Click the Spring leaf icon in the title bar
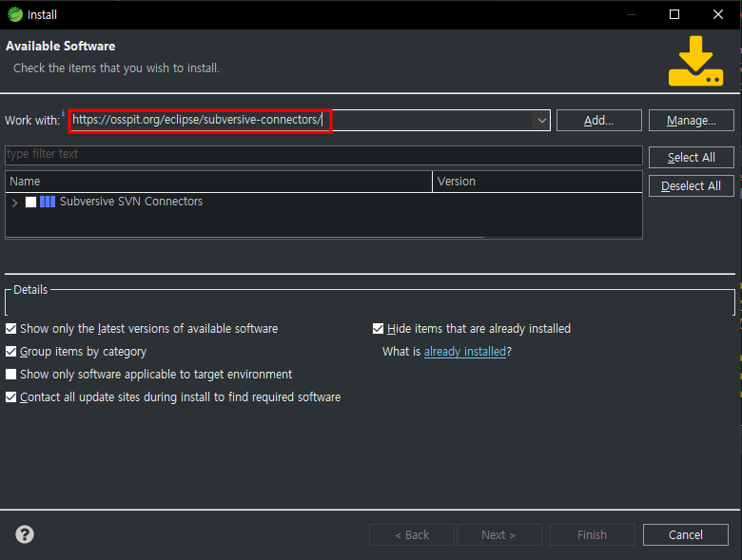The image size is (742, 560). pyautogui.click(x=15, y=14)
